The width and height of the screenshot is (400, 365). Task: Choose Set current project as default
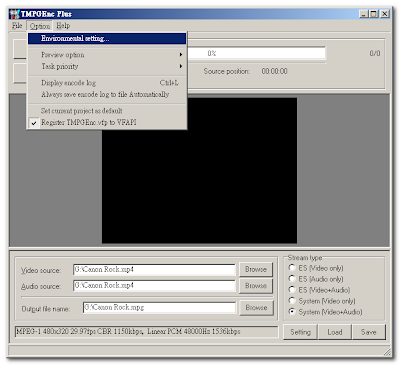coord(107,111)
